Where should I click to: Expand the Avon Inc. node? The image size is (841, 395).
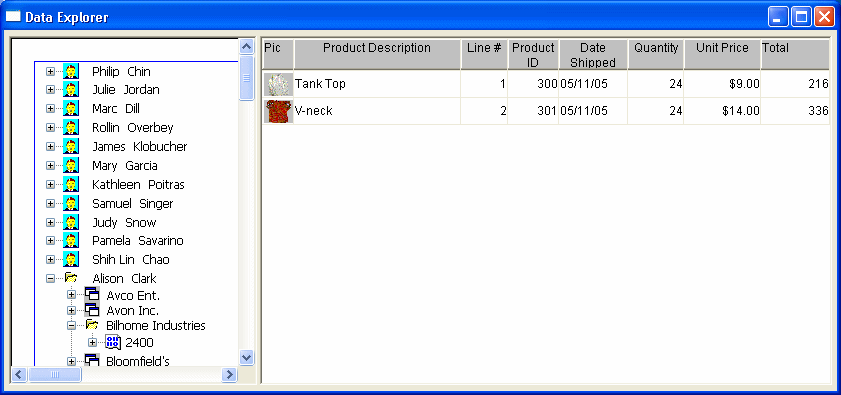[x=71, y=310]
